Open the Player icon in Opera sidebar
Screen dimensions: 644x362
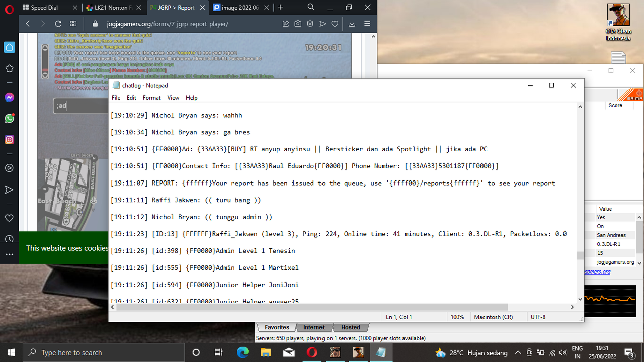9,168
